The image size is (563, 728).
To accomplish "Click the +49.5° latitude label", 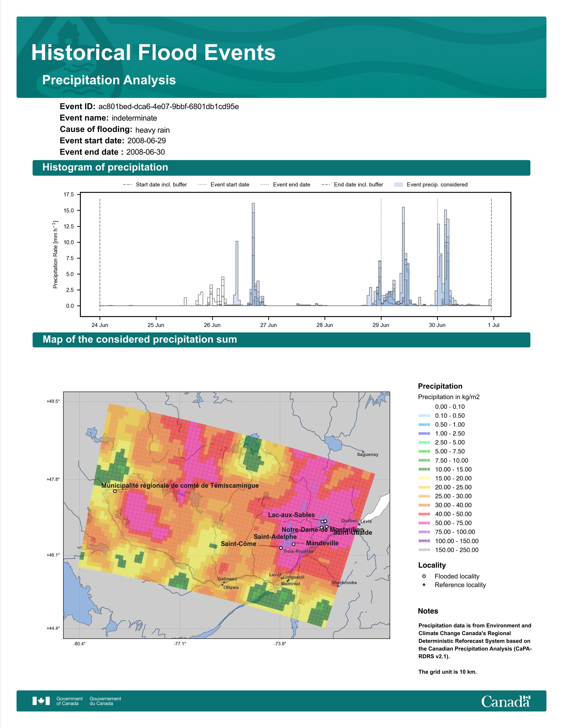I will 53,401.
